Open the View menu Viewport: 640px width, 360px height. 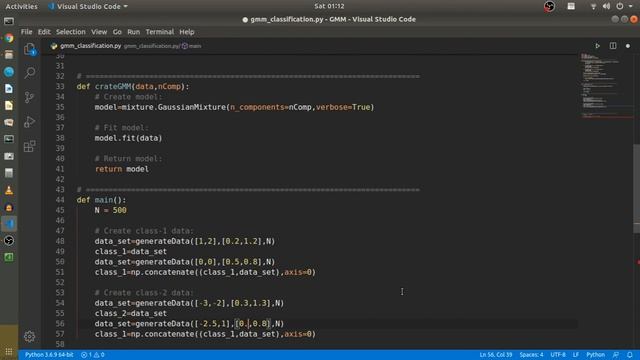pyautogui.click(x=99, y=32)
